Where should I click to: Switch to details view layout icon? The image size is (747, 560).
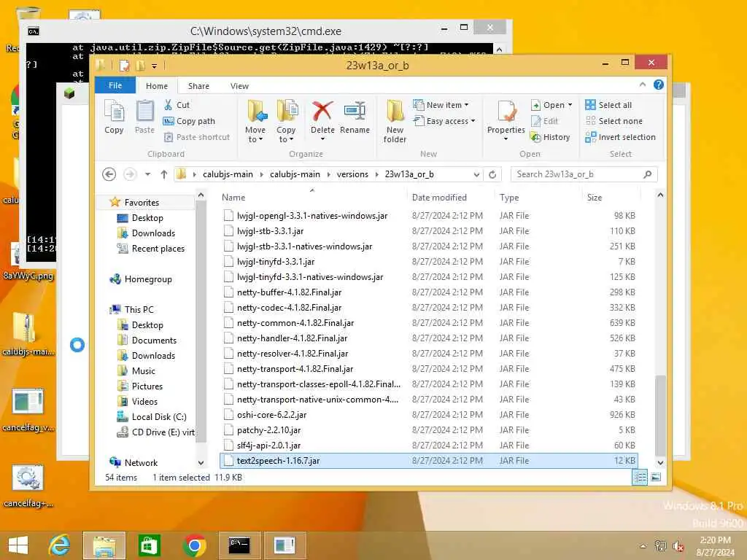coord(640,477)
